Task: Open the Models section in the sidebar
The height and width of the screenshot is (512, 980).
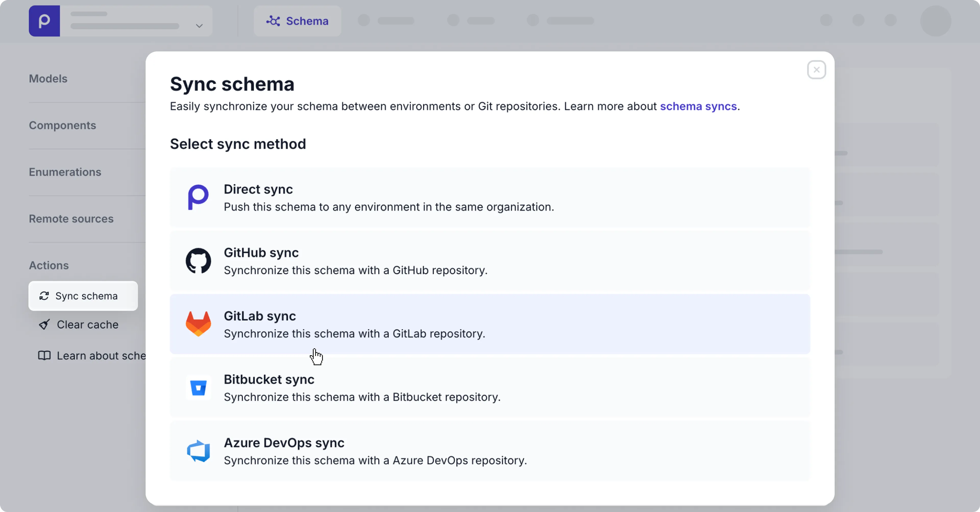Action: 48,78
